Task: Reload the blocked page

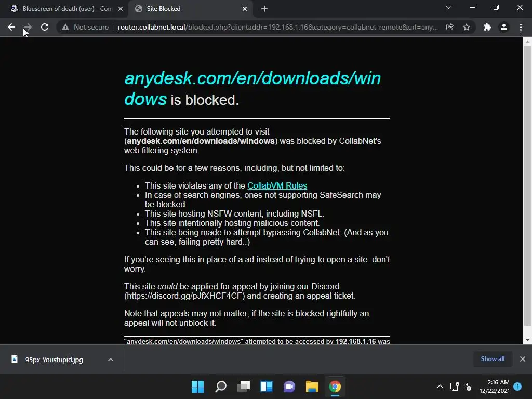Action: [x=45, y=27]
